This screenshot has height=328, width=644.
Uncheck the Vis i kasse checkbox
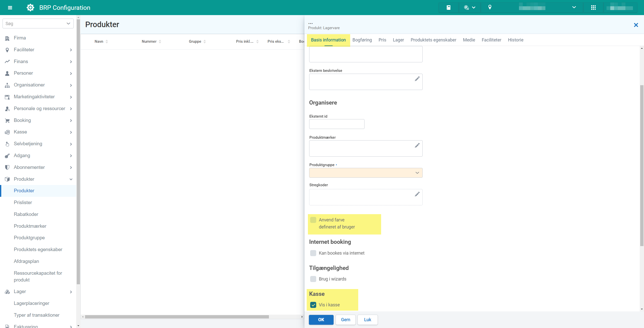click(313, 305)
